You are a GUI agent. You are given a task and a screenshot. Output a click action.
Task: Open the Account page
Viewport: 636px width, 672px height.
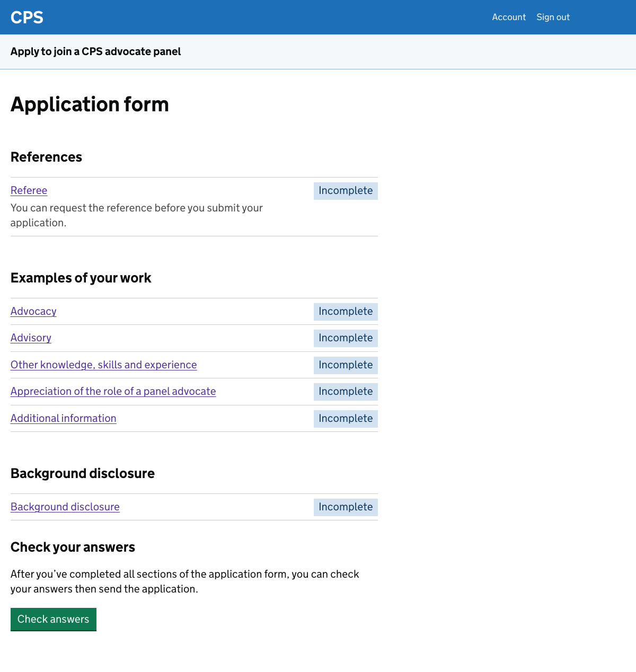coord(509,17)
